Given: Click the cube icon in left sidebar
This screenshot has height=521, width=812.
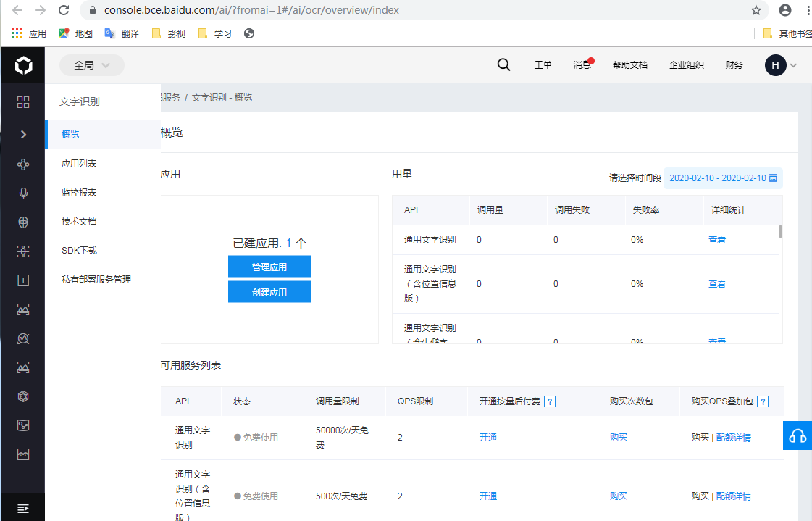Looking at the screenshot, I should [x=23, y=396].
